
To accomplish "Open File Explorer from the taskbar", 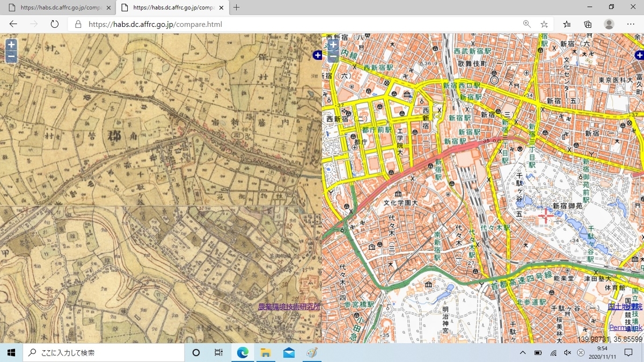I will pyautogui.click(x=266, y=352).
